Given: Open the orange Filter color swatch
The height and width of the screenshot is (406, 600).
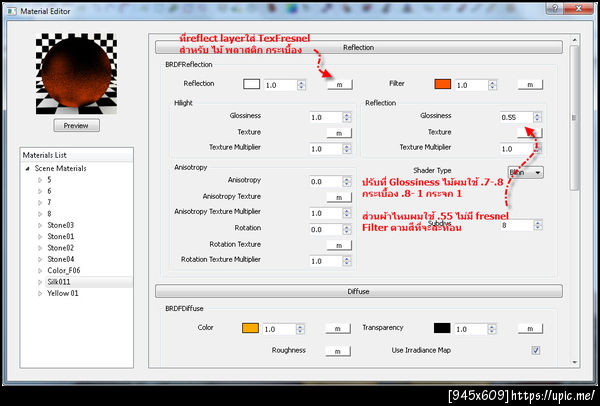Looking at the screenshot, I should pyautogui.click(x=443, y=84).
